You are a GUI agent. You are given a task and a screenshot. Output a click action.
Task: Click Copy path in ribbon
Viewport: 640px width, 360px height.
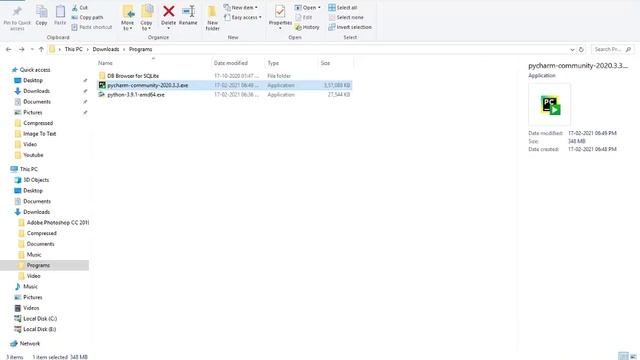point(87,17)
